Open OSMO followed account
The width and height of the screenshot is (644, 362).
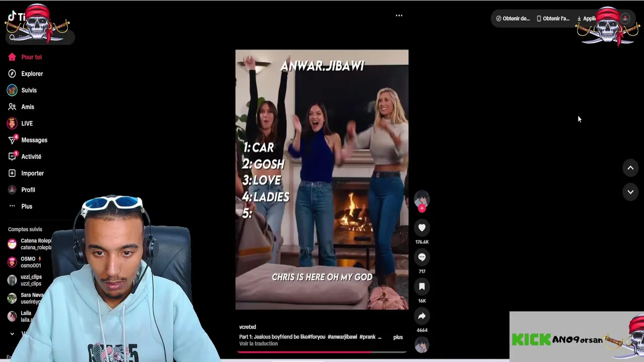coord(25,262)
